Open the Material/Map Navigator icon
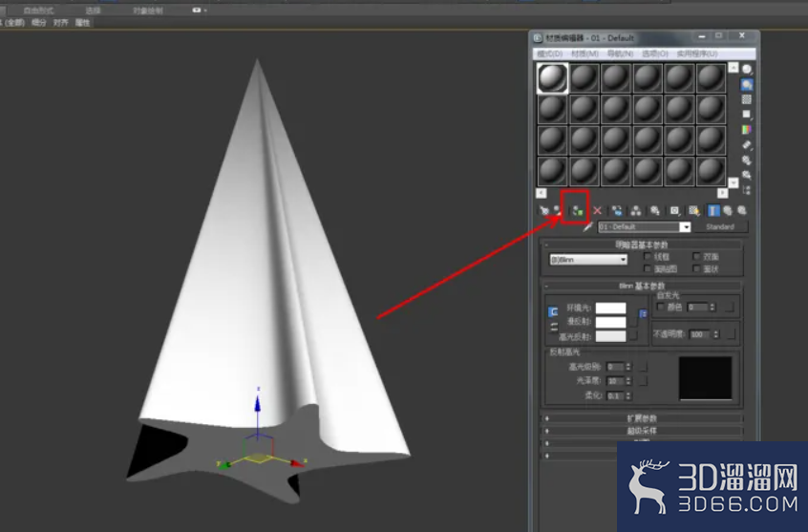 (x=747, y=190)
